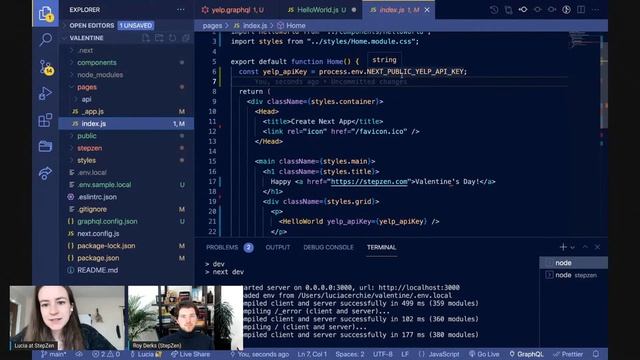Click Live Share in status bar
Screen dimensions: 640x360
point(190,354)
